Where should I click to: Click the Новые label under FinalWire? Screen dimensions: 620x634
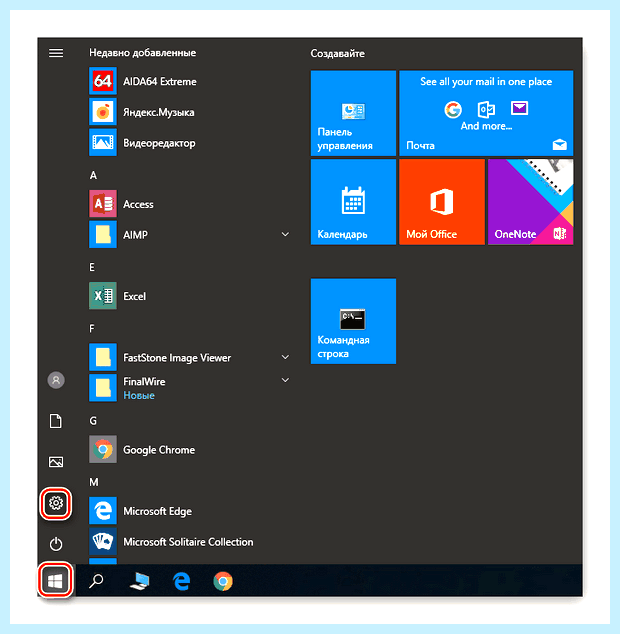tap(139, 395)
